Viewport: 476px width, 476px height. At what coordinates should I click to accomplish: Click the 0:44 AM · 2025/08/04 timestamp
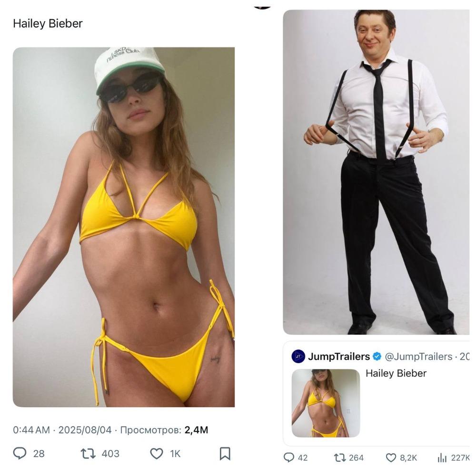point(62,430)
